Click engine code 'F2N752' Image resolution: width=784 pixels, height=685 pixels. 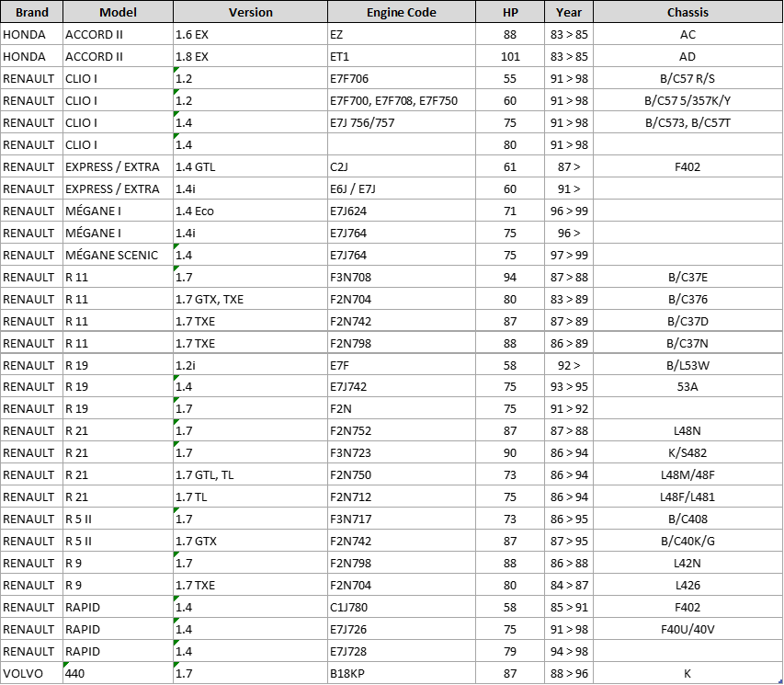coord(402,430)
